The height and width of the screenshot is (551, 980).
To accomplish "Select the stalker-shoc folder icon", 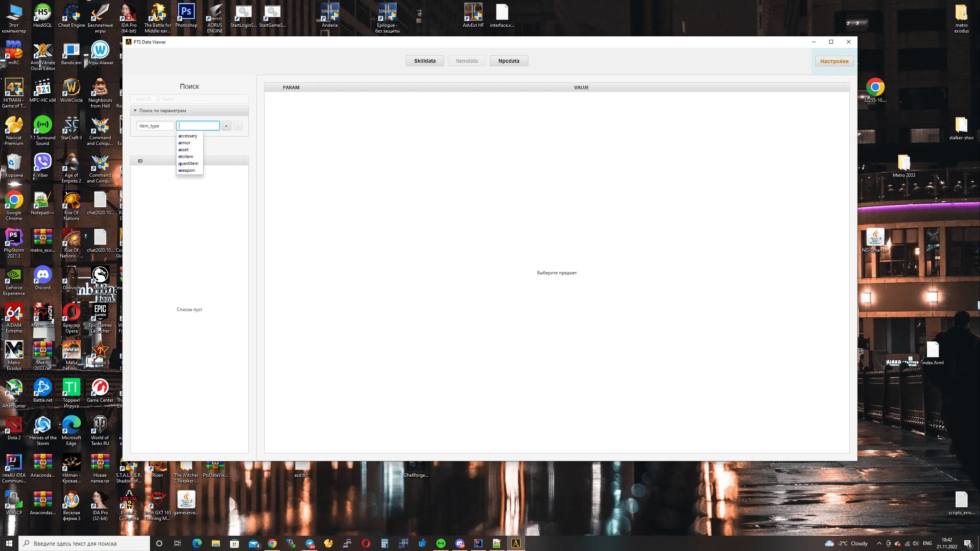I will click(961, 129).
